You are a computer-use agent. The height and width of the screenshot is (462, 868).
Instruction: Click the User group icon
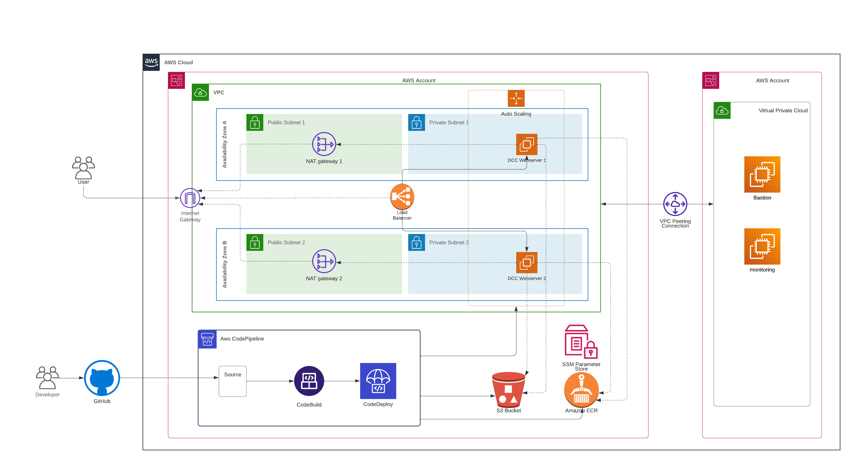point(83,168)
